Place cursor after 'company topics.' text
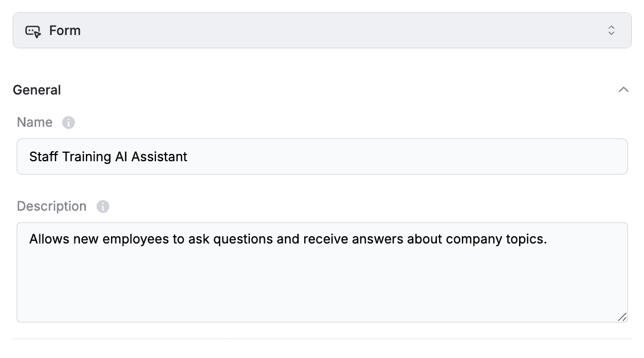The width and height of the screenshot is (644, 358). [548, 239]
